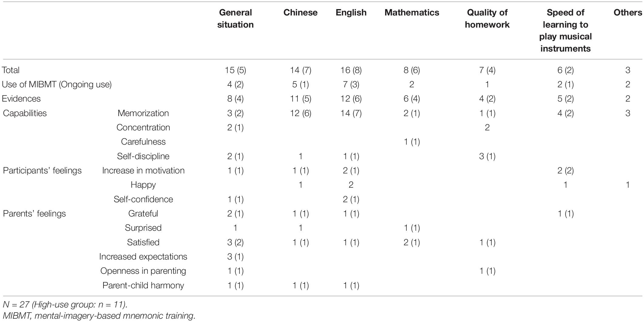Select the Chinese column header

pyautogui.click(x=300, y=12)
